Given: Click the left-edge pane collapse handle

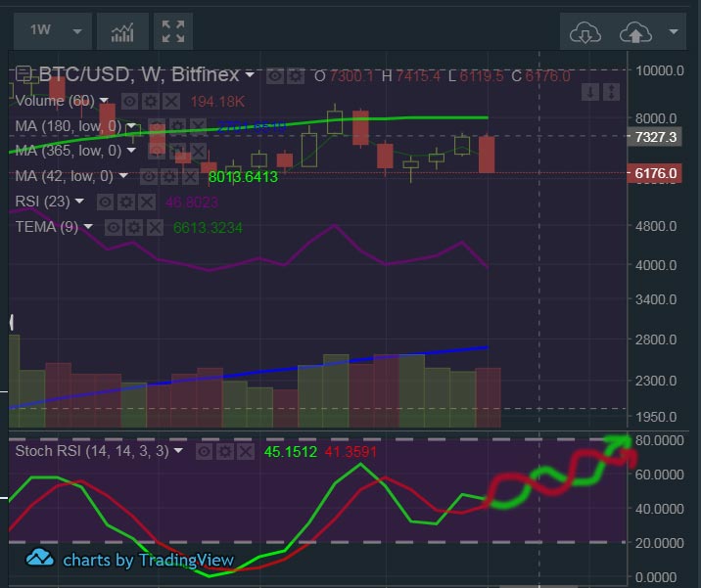Looking at the screenshot, I should point(11,322).
